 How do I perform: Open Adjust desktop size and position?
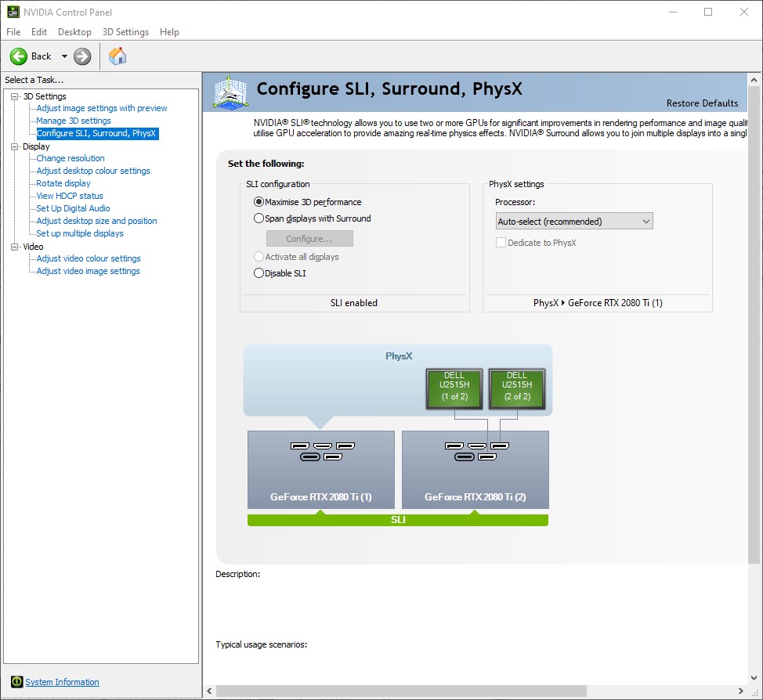96,221
